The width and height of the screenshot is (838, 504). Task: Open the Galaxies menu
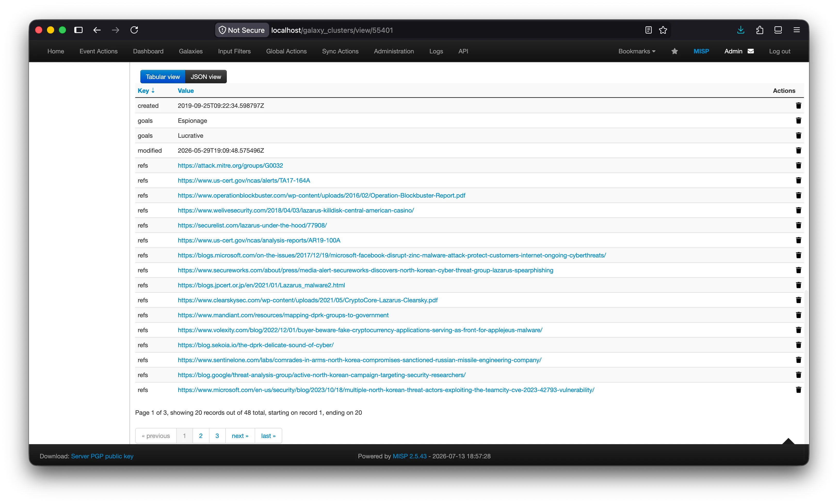click(x=191, y=51)
